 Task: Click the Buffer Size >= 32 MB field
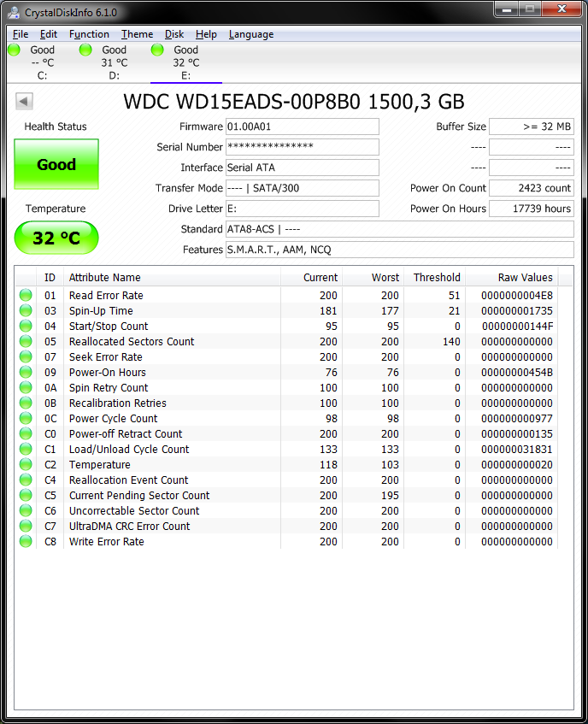(532, 127)
